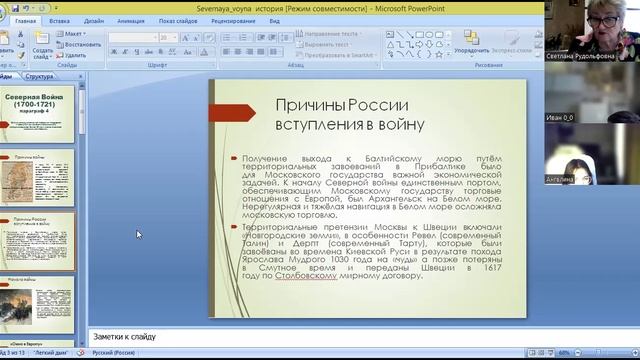Close the slides pane with X

(80, 76)
